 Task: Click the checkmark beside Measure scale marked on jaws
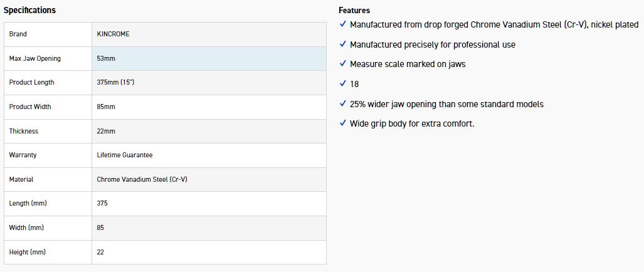click(342, 64)
